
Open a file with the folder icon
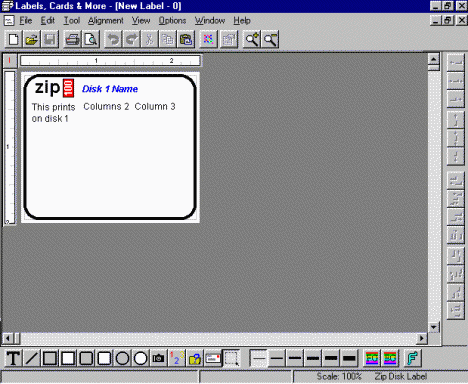32,40
